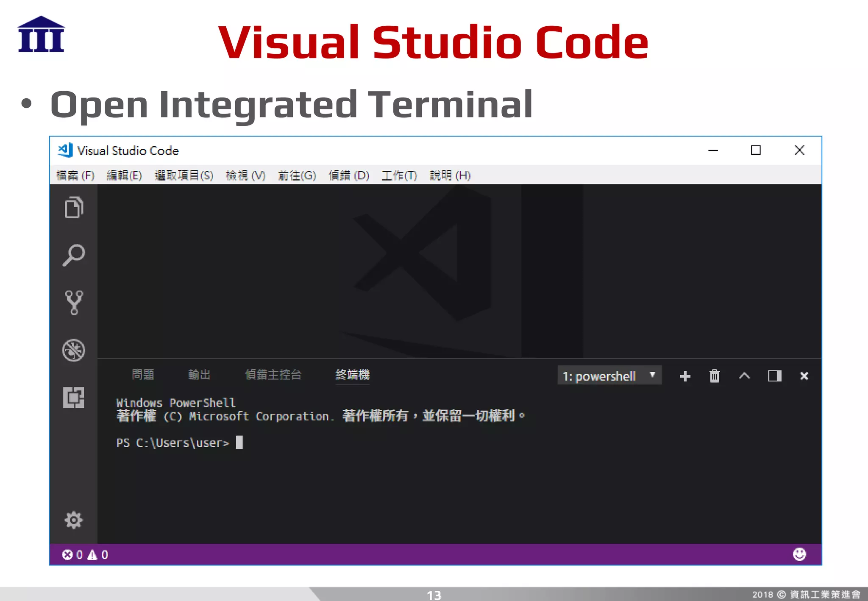Kill terminal with trash icon
The image size is (868, 601).
click(715, 376)
